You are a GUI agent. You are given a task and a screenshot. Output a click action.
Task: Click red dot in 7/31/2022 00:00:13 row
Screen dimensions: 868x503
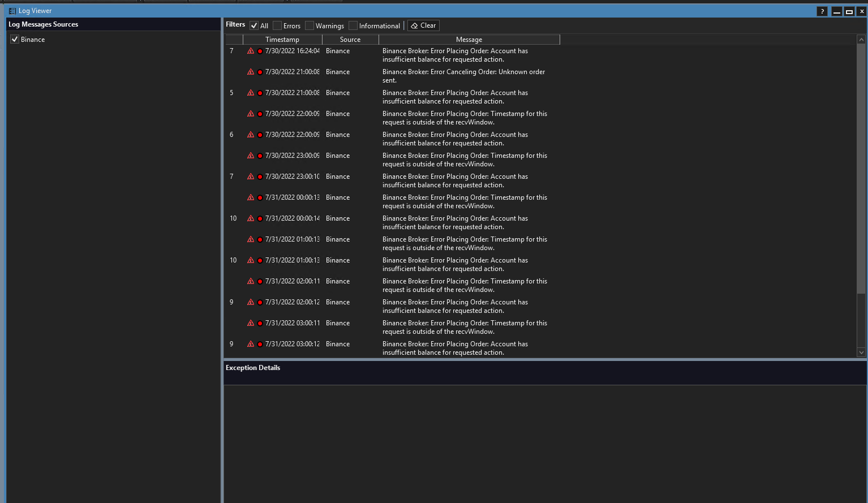(260, 198)
